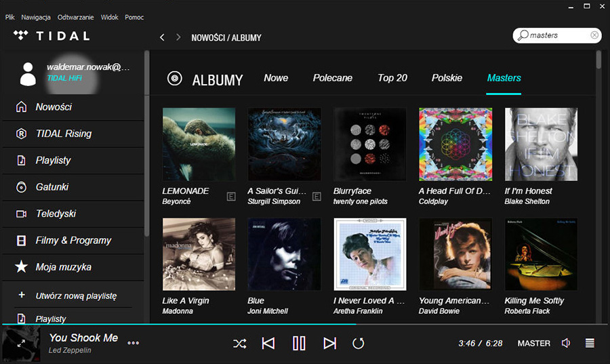Click the artist name twenty one pilots
Screen dimensions: 610x364
point(361,201)
